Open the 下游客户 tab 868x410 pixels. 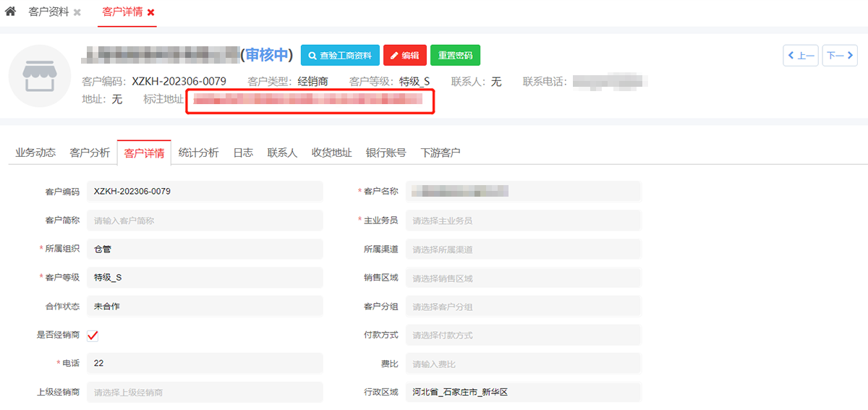pos(441,153)
